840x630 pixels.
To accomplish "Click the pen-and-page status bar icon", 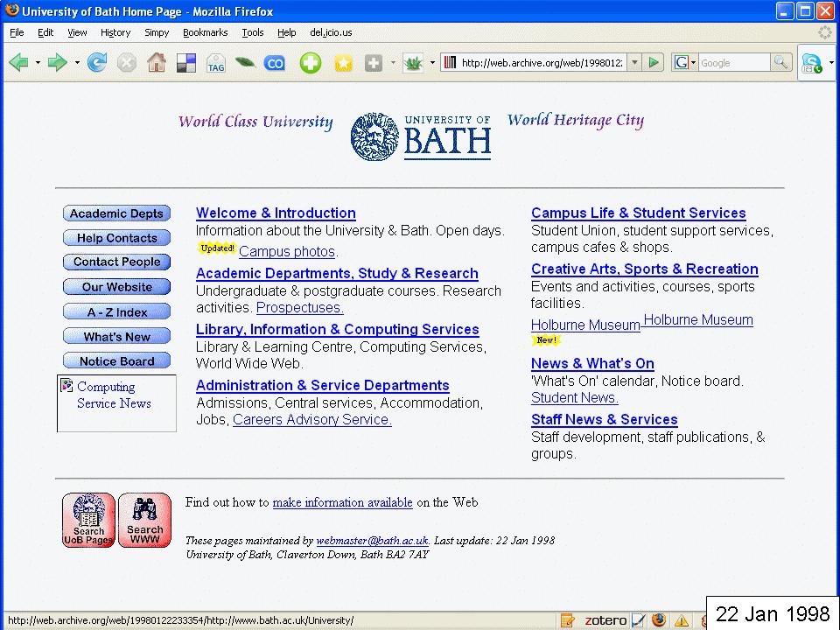I will pos(639,620).
